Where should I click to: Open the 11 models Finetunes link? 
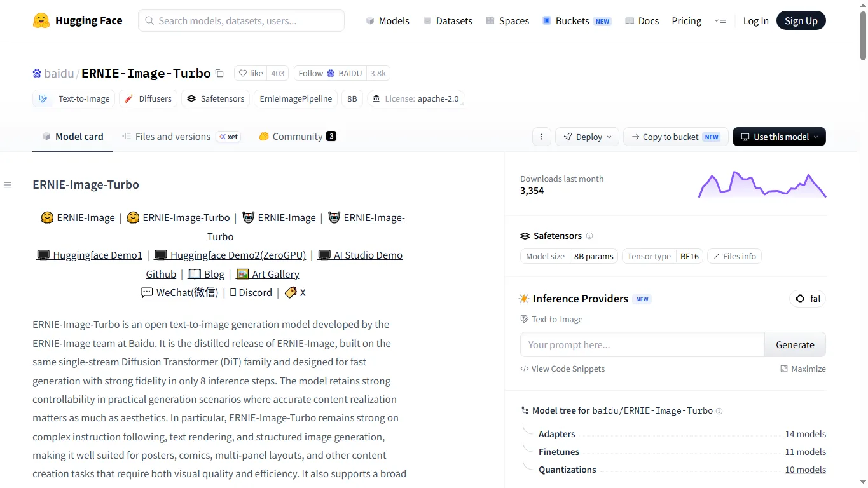click(x=805, y=452)
